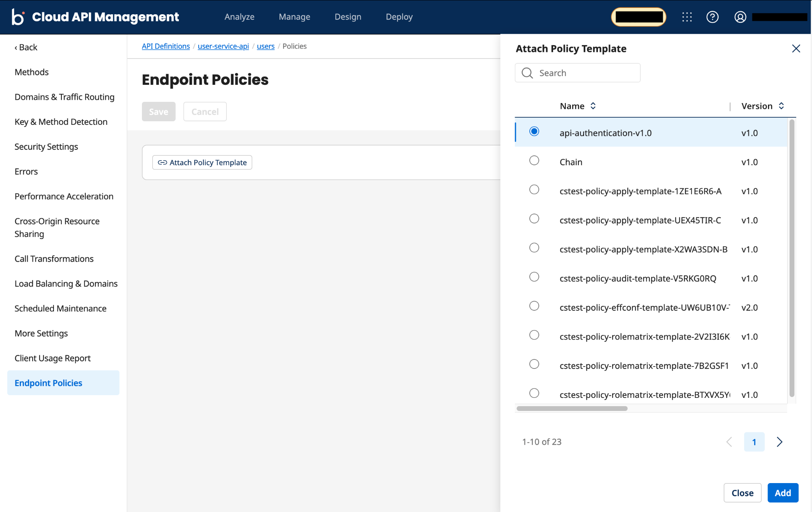Click the Cloud API Management logo icon
Screen dimensions: 812x512
click(18, 17)
